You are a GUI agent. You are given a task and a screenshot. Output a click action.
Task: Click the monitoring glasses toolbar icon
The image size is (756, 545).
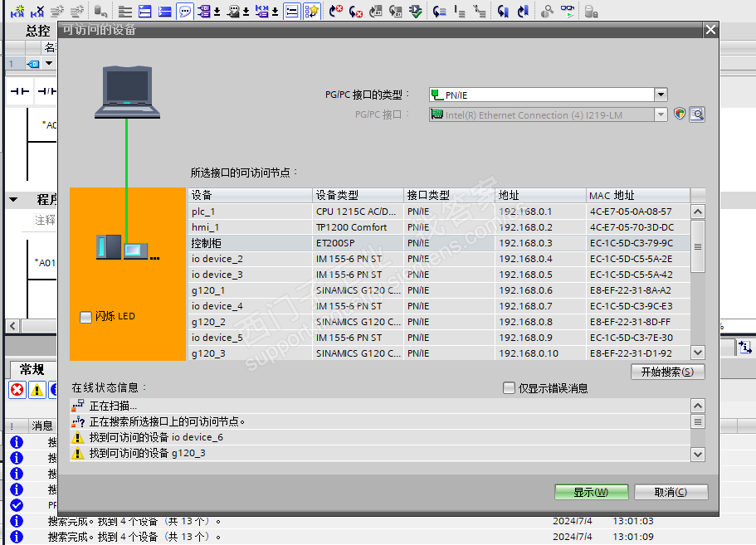[x=568, y=11]
